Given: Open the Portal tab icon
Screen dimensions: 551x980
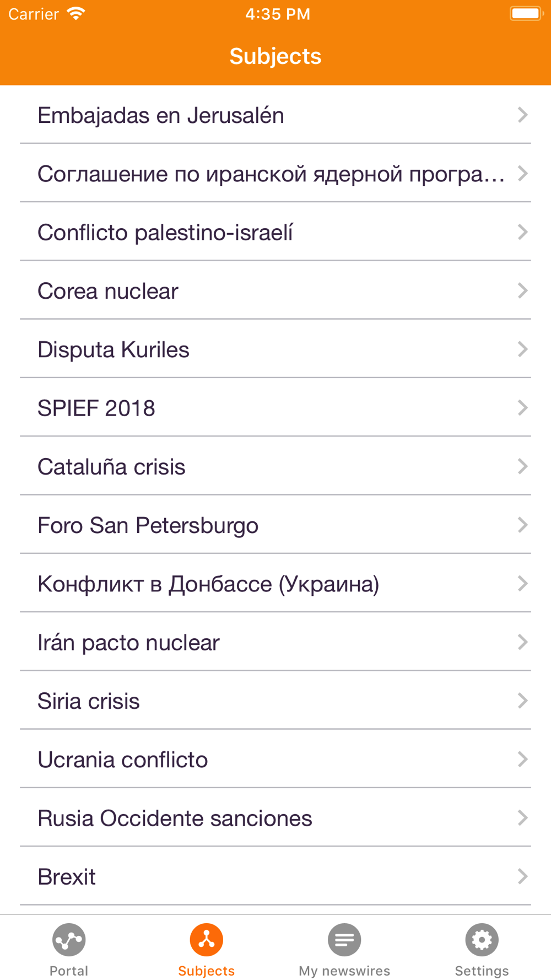Looking at the screenshot, I should 69,939.
